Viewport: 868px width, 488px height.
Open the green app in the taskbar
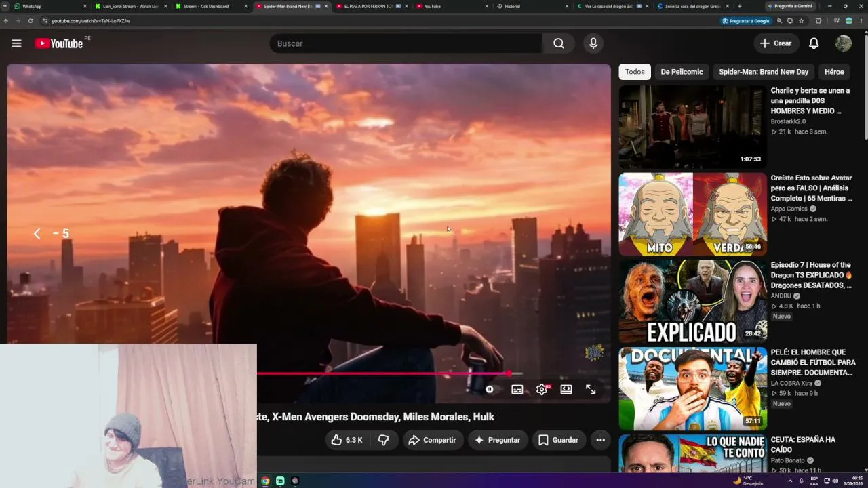[x=280, y=481]
